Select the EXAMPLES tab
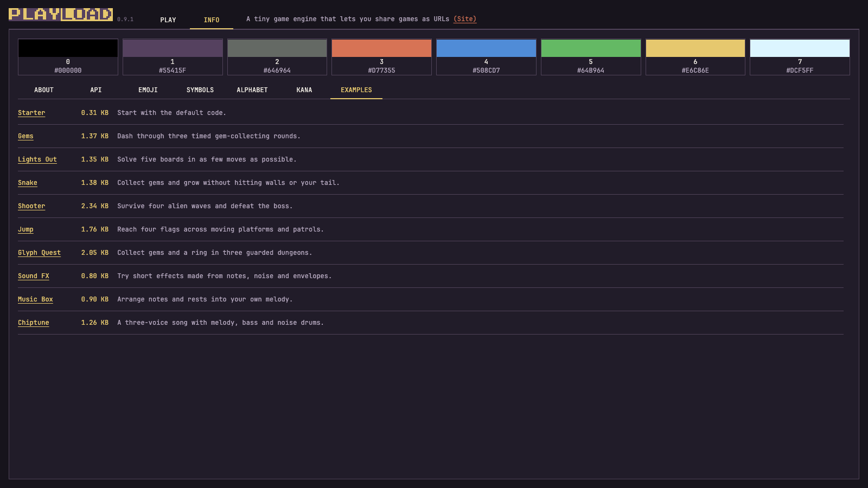The height and width of the screenshot is (488, 868). click(x=356, y=90)
